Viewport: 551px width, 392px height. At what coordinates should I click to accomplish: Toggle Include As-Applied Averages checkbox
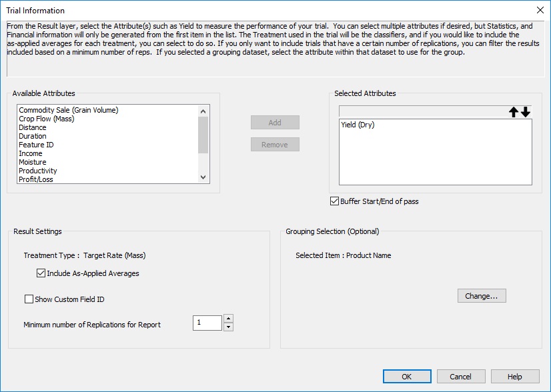pyautogui.click(x=41, y=273)
